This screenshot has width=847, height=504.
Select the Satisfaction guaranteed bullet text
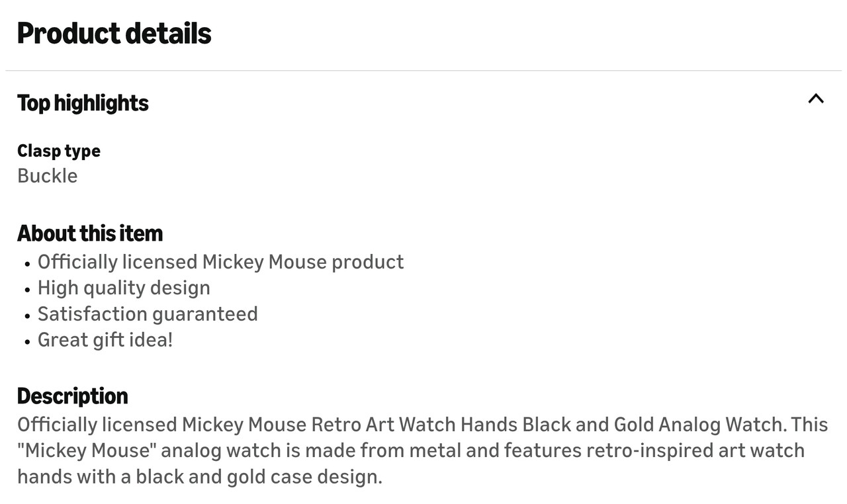148,314
